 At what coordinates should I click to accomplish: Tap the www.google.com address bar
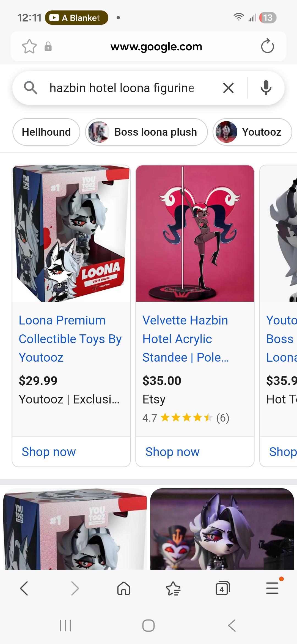coord(156,47)
